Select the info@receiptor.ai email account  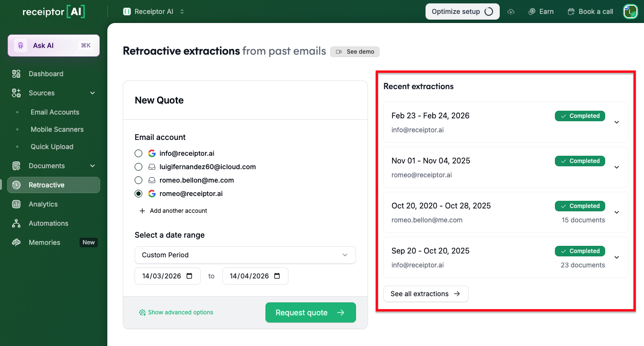(138, 153)
